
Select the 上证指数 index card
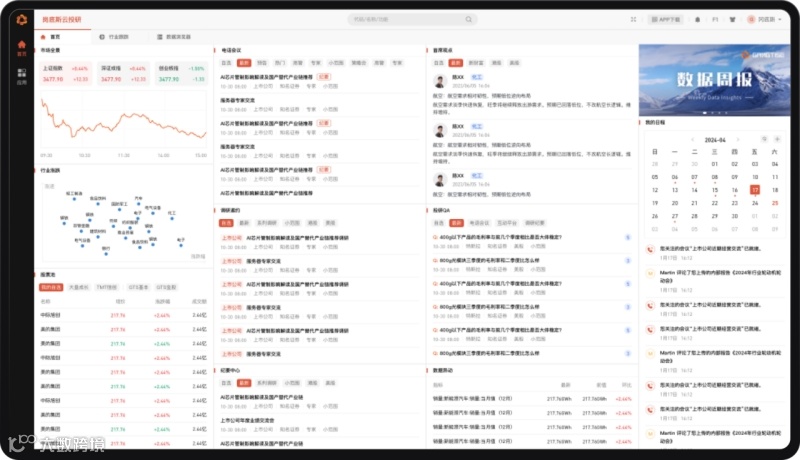(65, 73)
